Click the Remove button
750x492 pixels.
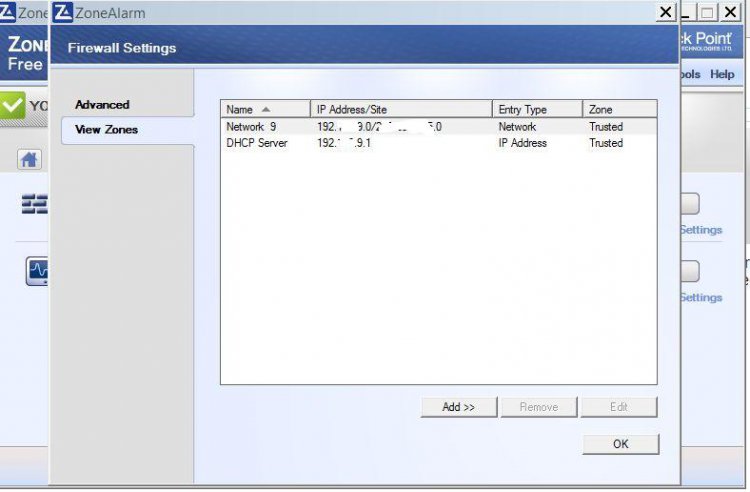click(539, 407)
